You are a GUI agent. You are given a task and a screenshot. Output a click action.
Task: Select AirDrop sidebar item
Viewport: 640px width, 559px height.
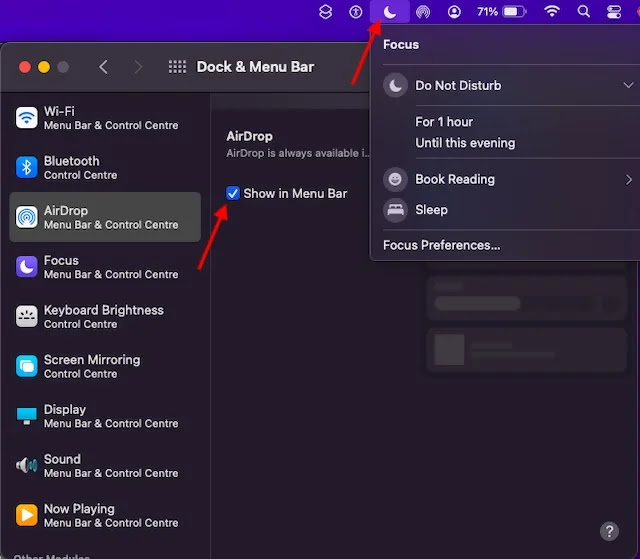[x=105, y=217]
